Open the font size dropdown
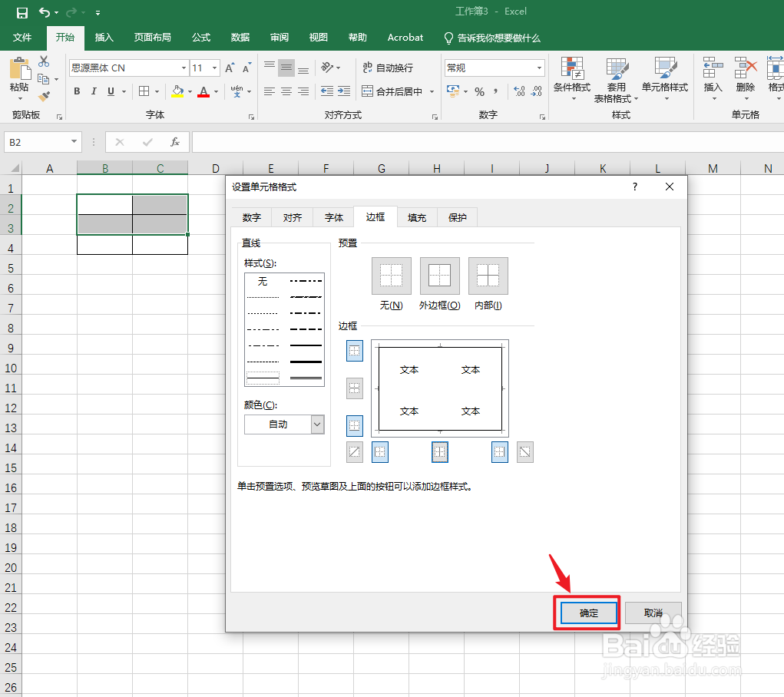Viewport: 784px width, 697px height. pos(214,68)
